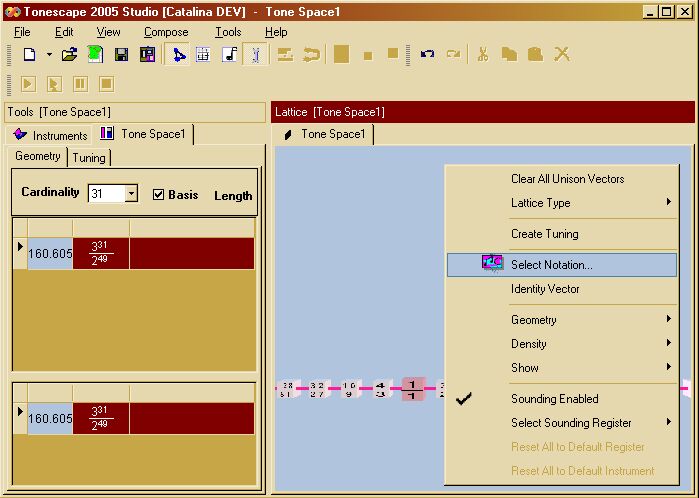This screenshot has height=498, width=699.
Task: Select 160.605 cell in upper table
Action: (x=50, y=253)
